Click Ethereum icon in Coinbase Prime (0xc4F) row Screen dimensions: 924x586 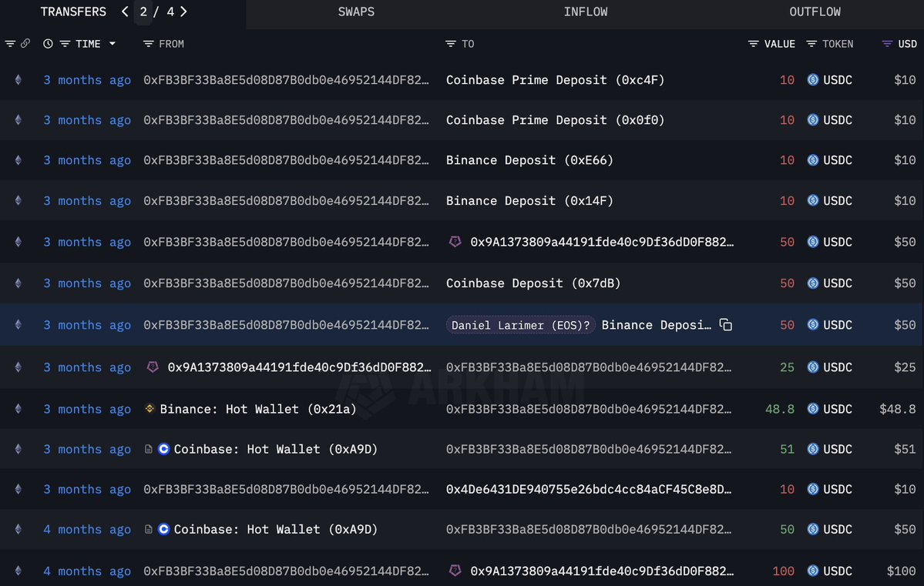click(18, 79)
